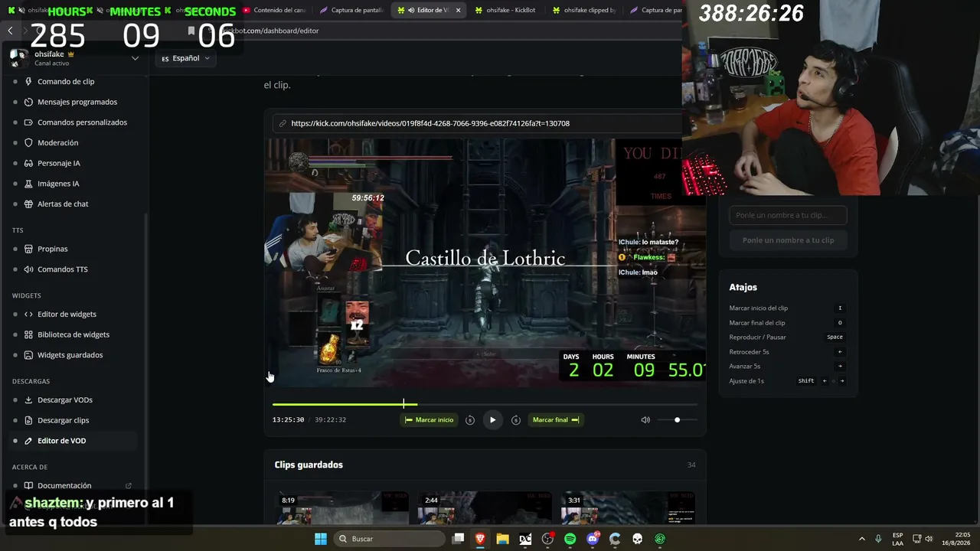Open Spotify from taskbar

(x=570, y=539)
